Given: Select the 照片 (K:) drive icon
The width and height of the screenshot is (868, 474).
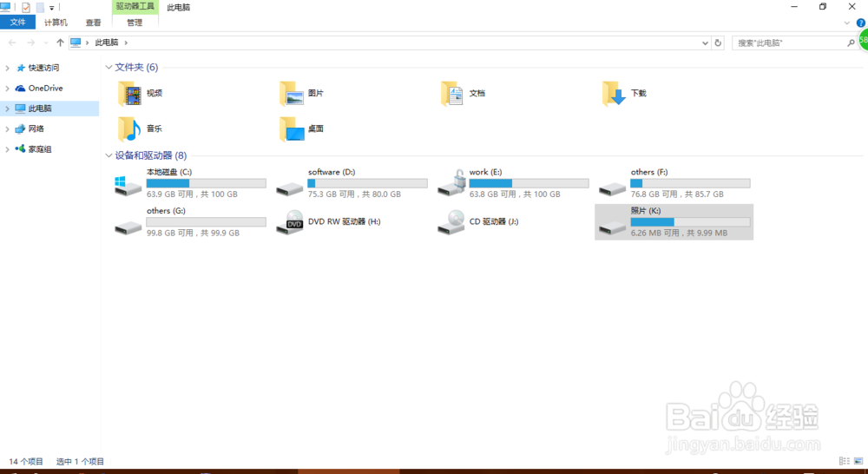Looking at the screenshot, I should coord(612,227).
